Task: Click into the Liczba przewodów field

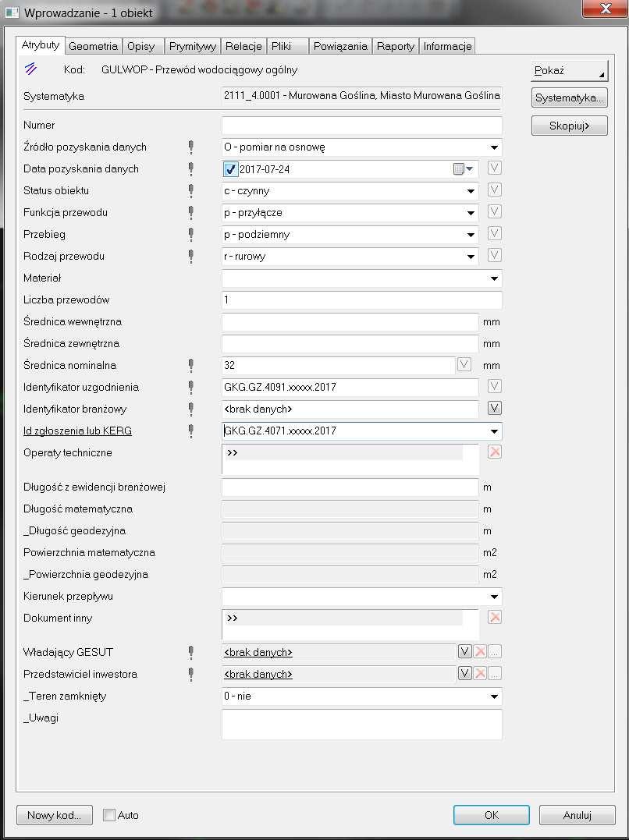Action: click(x=362, y=300)
